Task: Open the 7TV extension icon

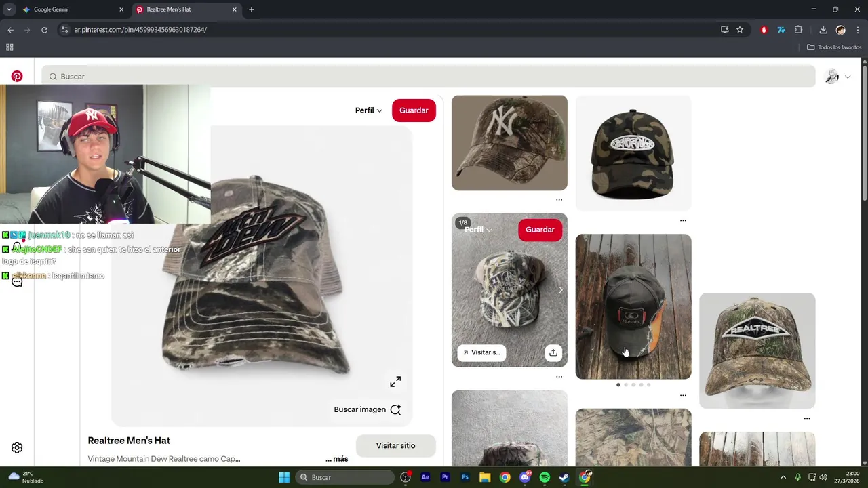Action: coord(781,30)
